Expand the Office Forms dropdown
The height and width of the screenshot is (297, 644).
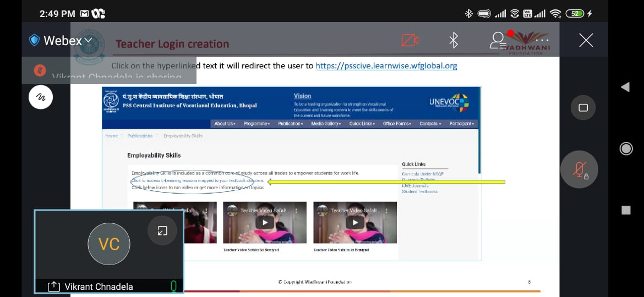[397, 124]
